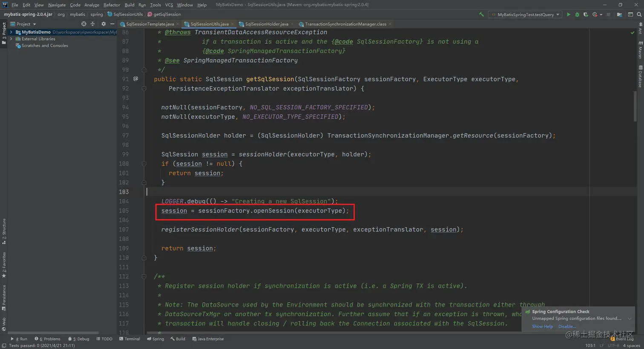The width and height of the screenshot is (644, 349).
Task: Click the fold marker at line 92
Action: (144, 89)
